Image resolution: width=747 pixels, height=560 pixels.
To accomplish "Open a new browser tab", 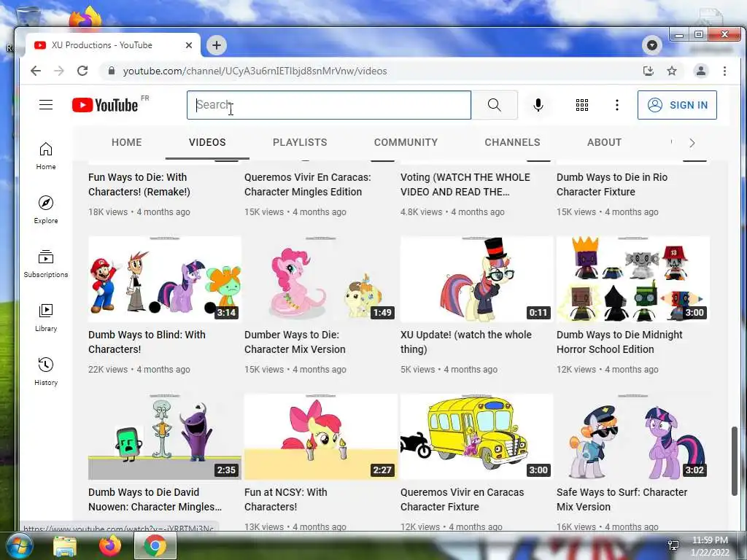I will (216, 45).
